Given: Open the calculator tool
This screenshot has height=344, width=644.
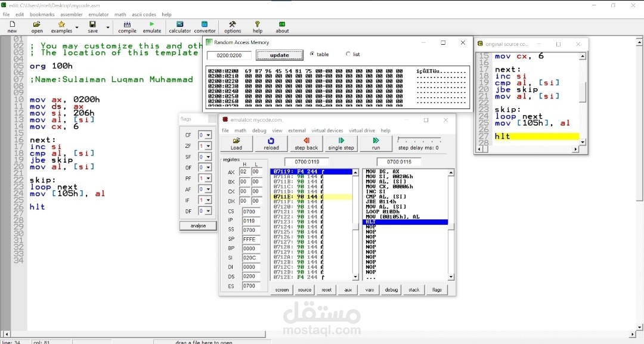Looking at the screenshot, I should point(180,27).
